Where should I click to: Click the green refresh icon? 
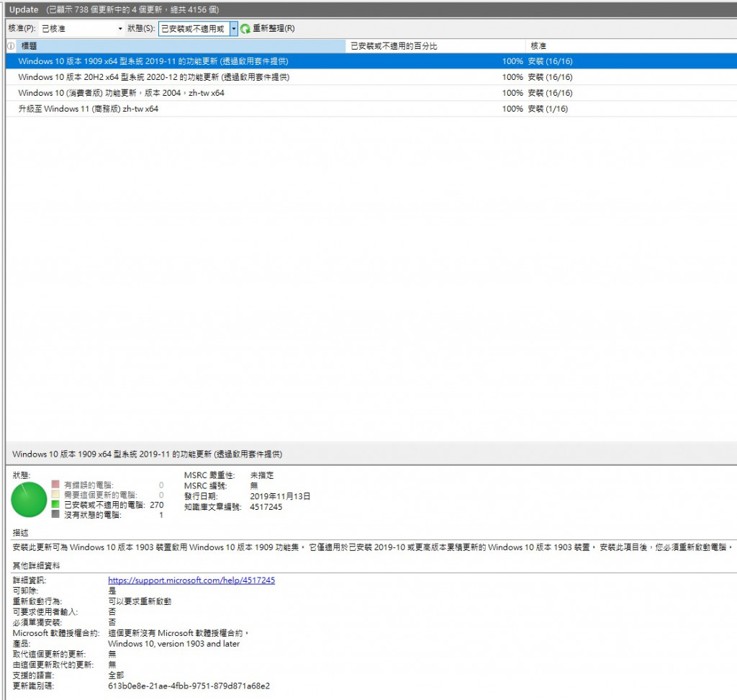pyautogui.click(x=245, y=29)
